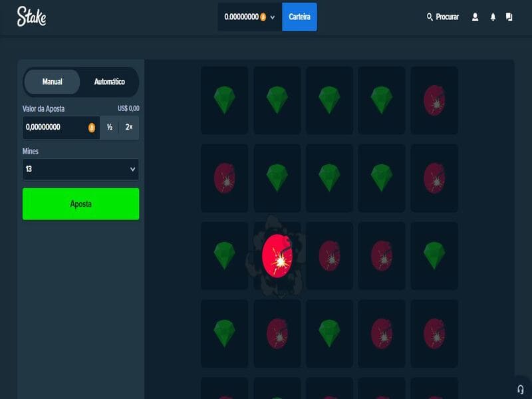
Task: Double the bet with 2× button
Action: [129, 128]
